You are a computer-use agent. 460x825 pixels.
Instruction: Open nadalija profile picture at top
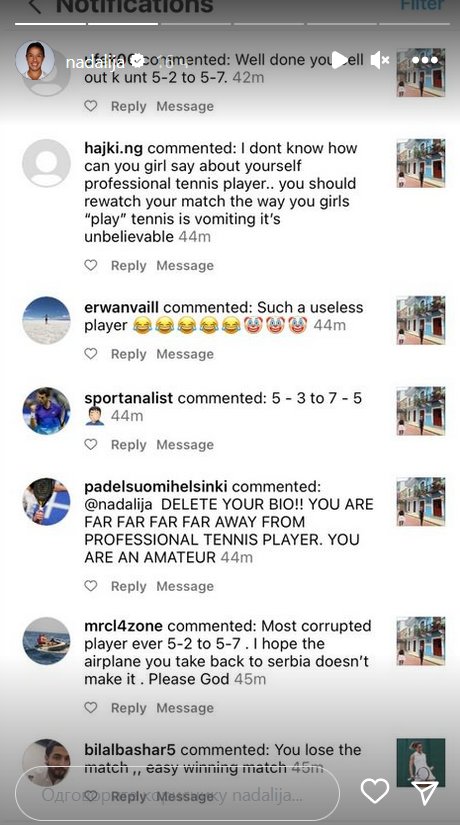tap(34, 61)
